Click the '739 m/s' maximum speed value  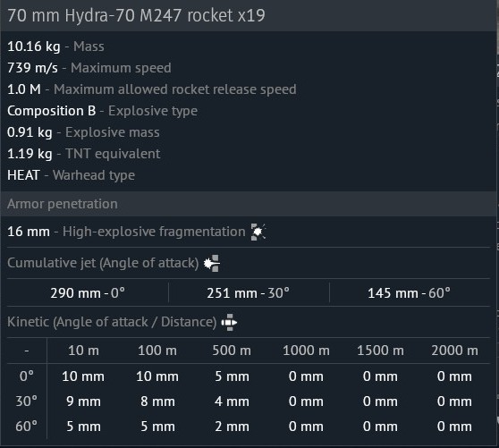(x=32, y=68)
